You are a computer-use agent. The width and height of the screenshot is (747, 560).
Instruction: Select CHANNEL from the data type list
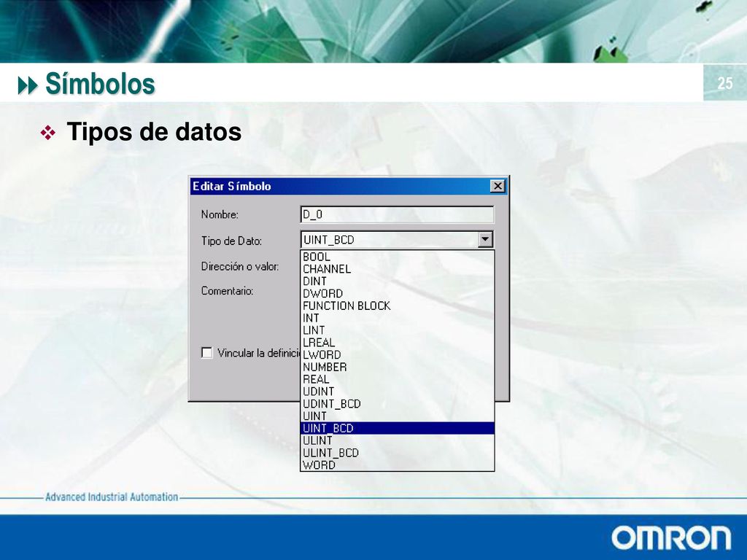pyautogui.click(x=398, y=269)
